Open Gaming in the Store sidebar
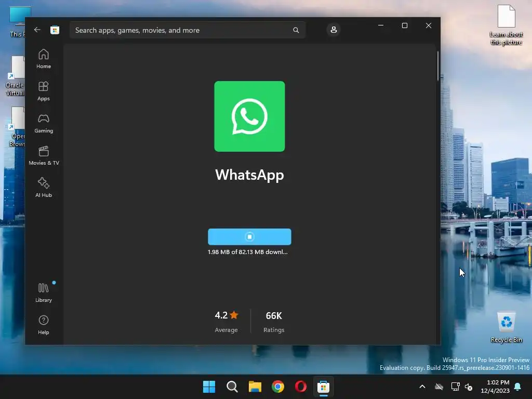 [x=44, y=124]
